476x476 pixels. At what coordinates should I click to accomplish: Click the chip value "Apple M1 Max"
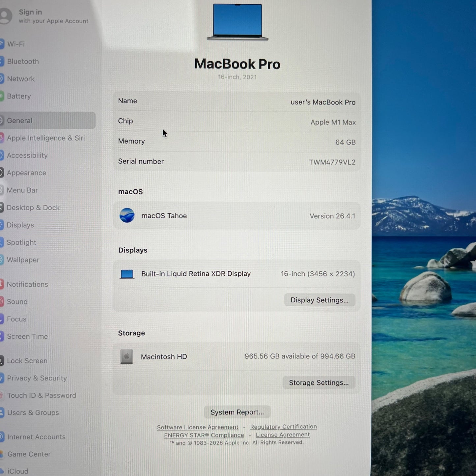[333, 123]
